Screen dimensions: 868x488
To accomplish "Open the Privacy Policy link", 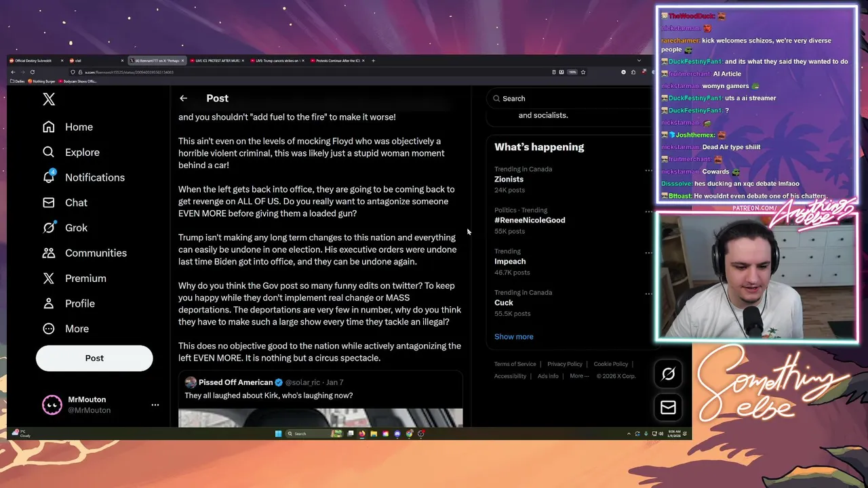I will 565,364.
